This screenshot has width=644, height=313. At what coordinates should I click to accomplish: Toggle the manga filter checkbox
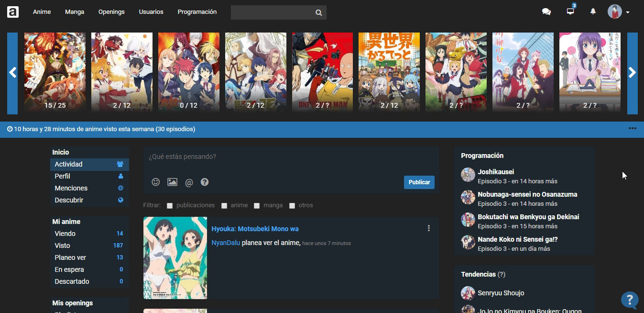tap(257, 206)
